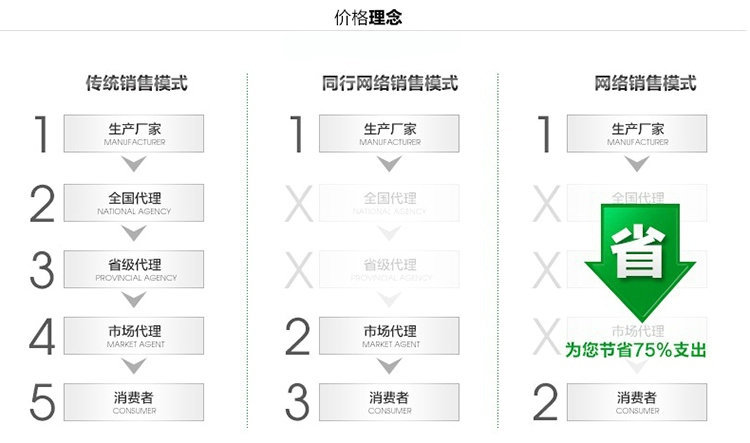Click the number 5 beside 消费者 in traditional column
The width and height of the screenshot is (750, 443).
[43, 403]
